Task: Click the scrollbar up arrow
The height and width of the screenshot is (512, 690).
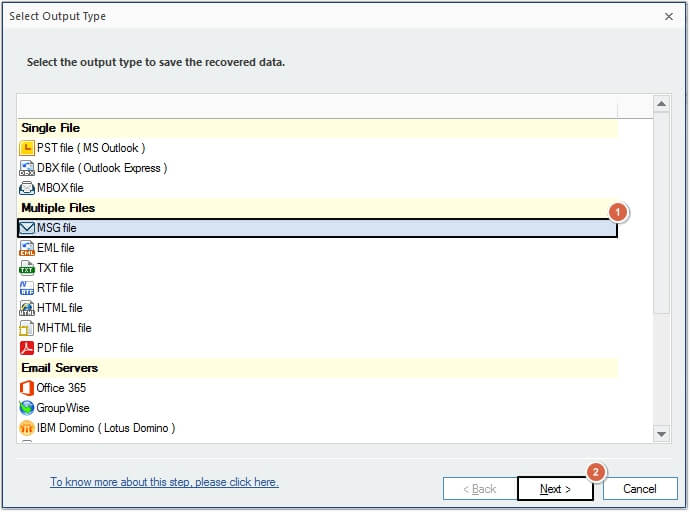Action: [661, 104]
